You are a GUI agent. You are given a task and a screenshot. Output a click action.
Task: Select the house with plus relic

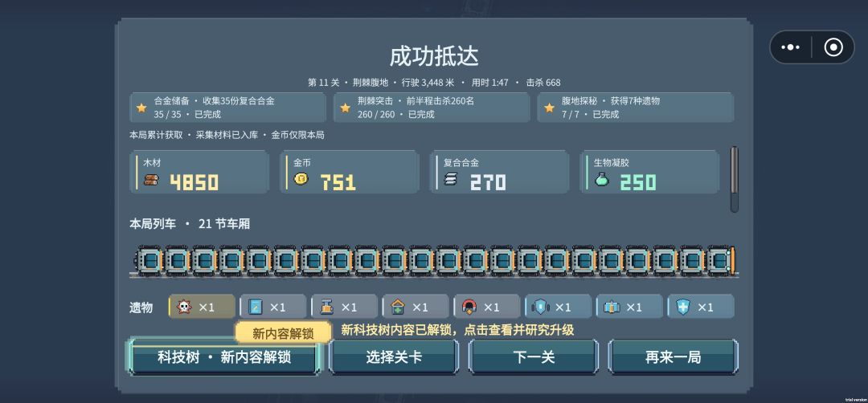click(x=416, y=307)
